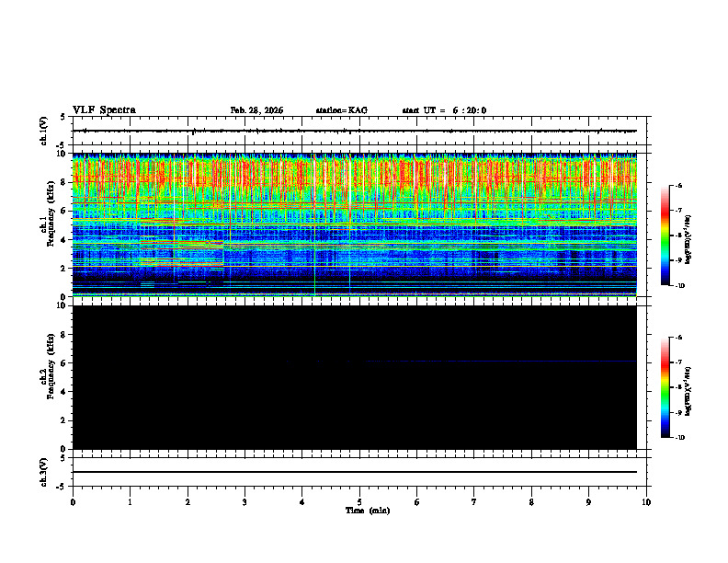Click the faint blue line in ch.2 panel
Viewport: 728px width, 563px height.
[460, 361]
